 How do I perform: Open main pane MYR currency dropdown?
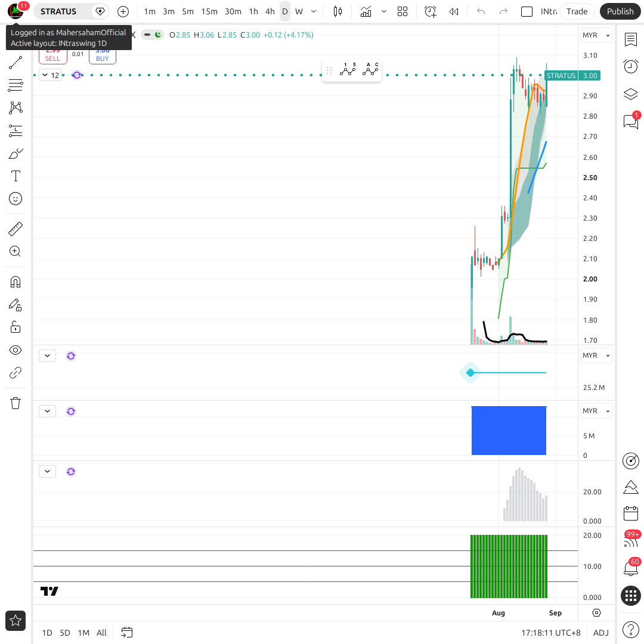coord(596,35)
